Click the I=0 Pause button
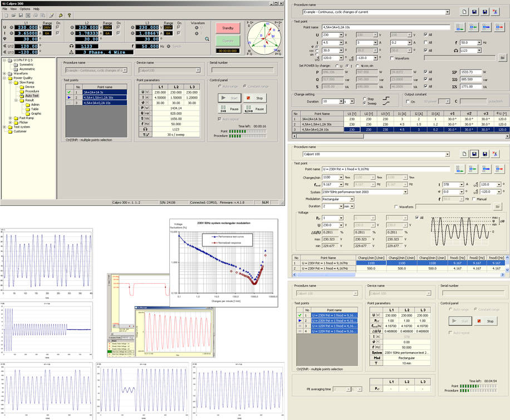Viewport: 510px width, 420px height. coord(229,109)
